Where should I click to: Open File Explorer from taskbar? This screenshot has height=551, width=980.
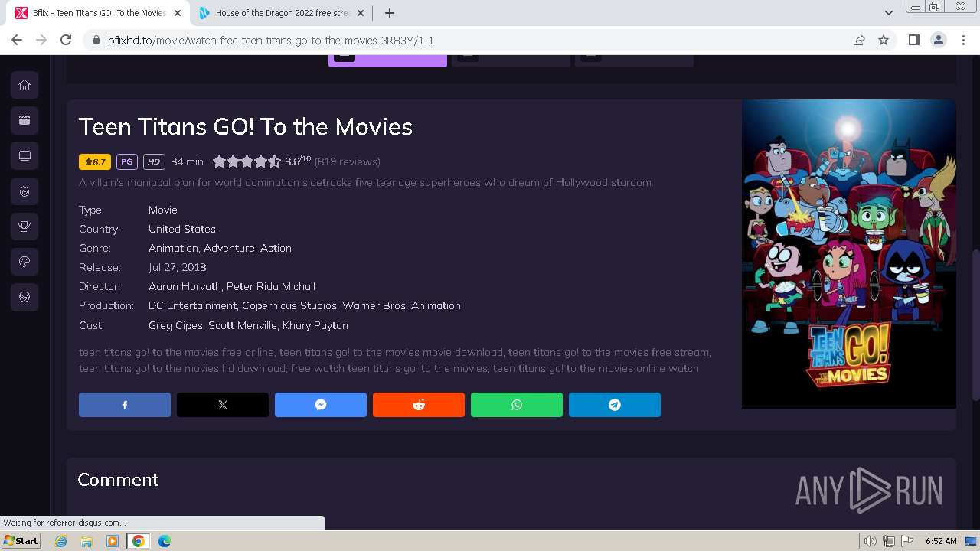point(87,541)
